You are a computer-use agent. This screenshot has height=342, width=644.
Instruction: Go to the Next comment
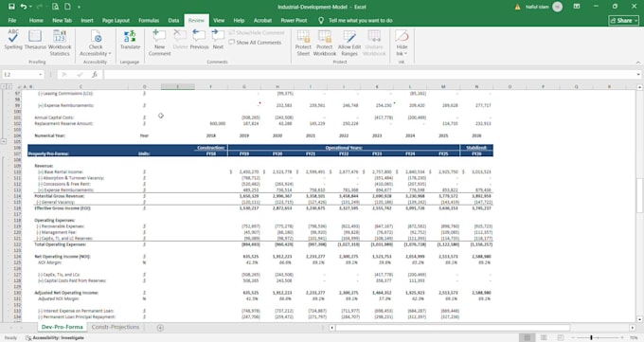(x=218, y=40)
